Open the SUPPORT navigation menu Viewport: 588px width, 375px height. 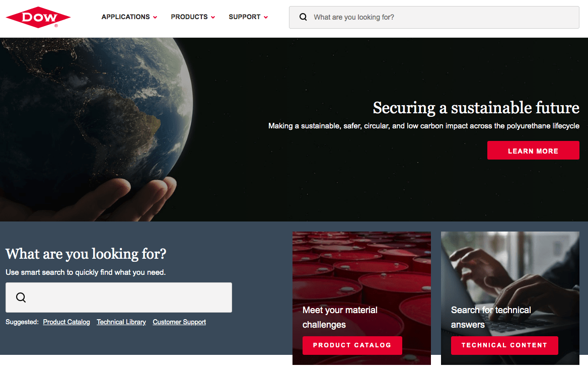[244, 17]
